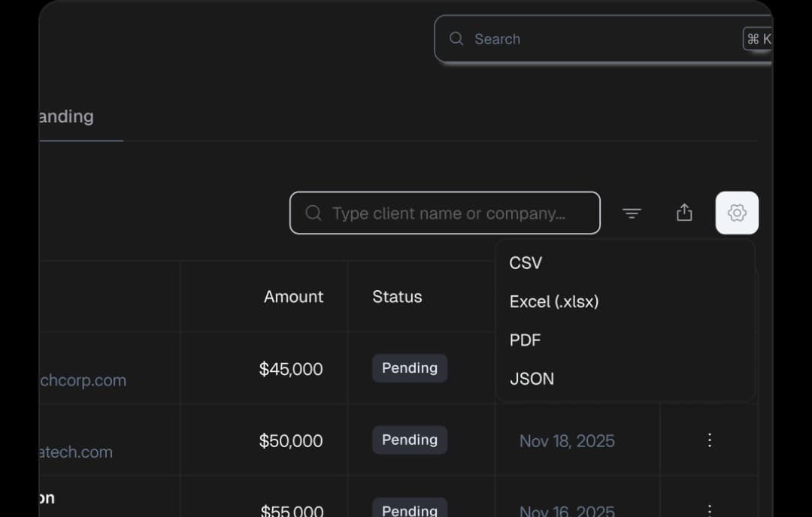812x517 pixels.
Task: Click the Pending badge on the $50,000 row
Action: point(409,440)
